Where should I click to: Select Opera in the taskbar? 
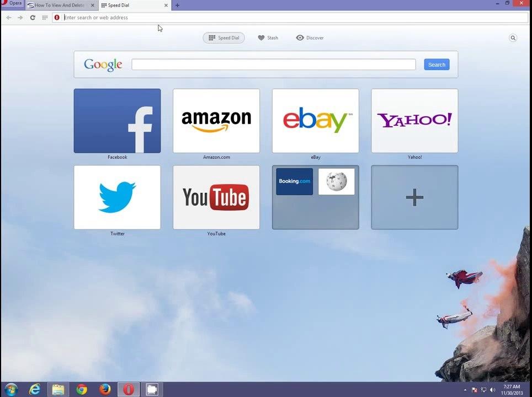pos(129,389)
